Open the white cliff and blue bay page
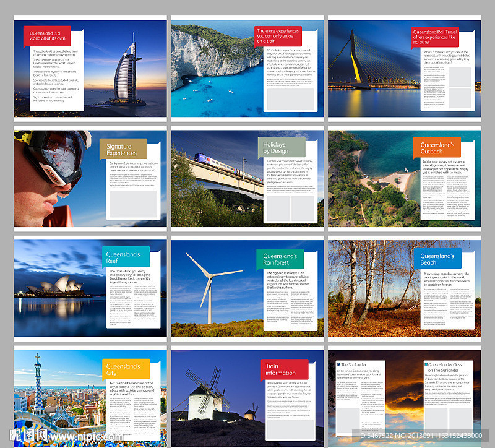 [x=247, y=69]
